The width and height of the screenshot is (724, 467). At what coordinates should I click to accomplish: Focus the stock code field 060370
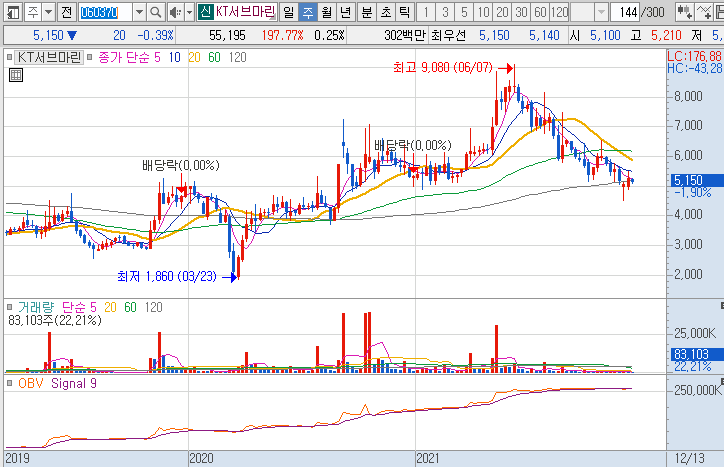pos(105,12)
